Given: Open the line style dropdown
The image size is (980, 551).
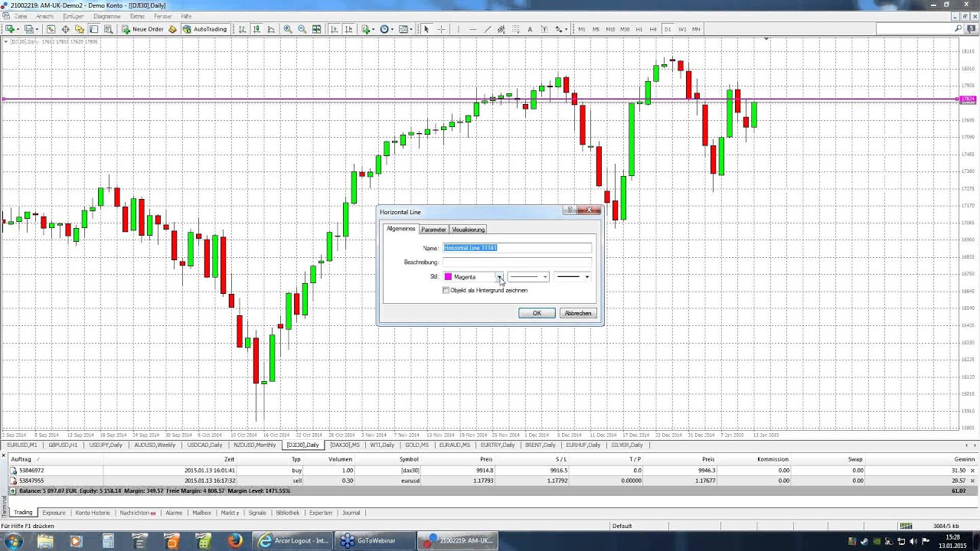Looking at the screenshot, I should pyautogui.click(x=528, y=276).
